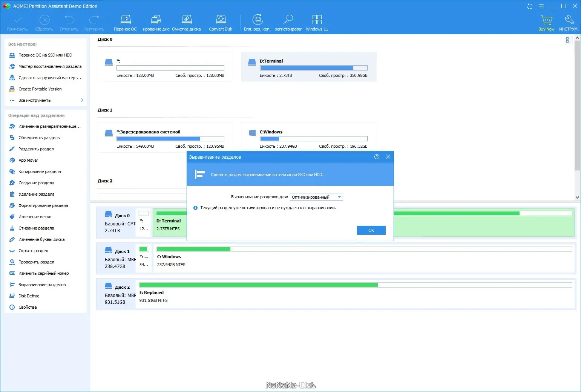Switch the disk list view layout icon
Viewport: 581px width, 392px height.
tap(569, 40)
